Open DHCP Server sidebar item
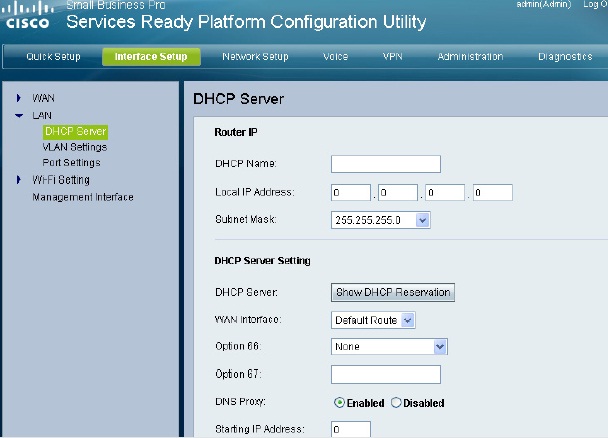This screenshot has width=608, height=438. point(75,131)
